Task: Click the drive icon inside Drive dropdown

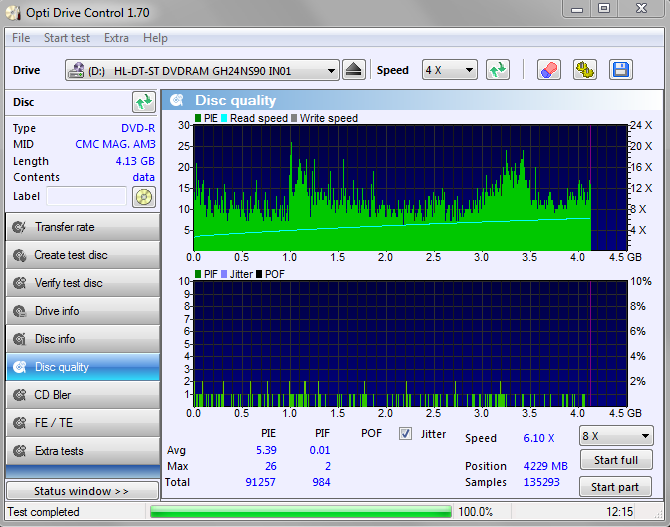Action: tap(76, 70)
